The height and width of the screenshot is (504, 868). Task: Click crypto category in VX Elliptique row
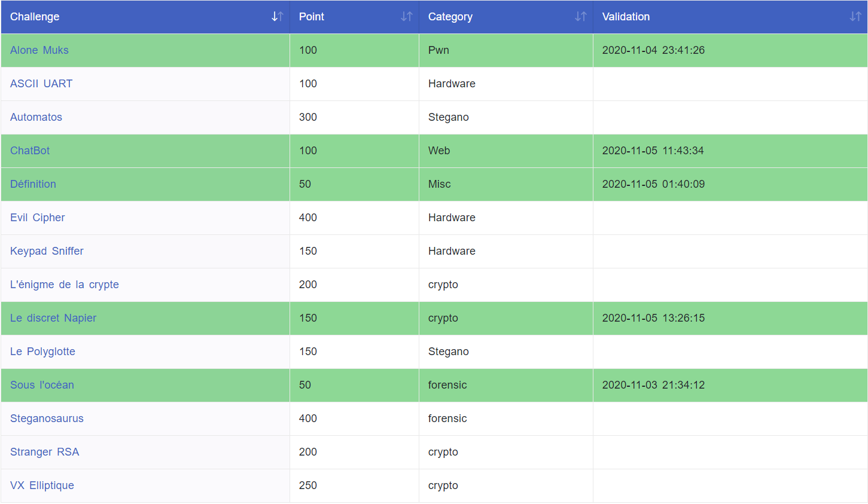pos(443,485)
